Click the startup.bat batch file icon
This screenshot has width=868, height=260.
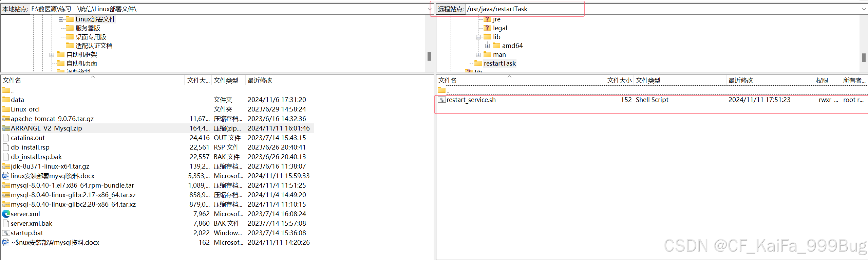point(6,233)
